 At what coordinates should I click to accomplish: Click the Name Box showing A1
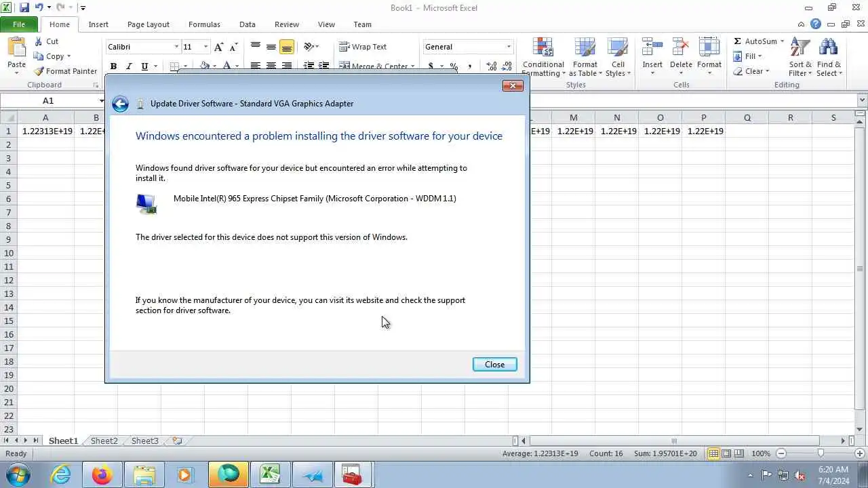point(48,100)
